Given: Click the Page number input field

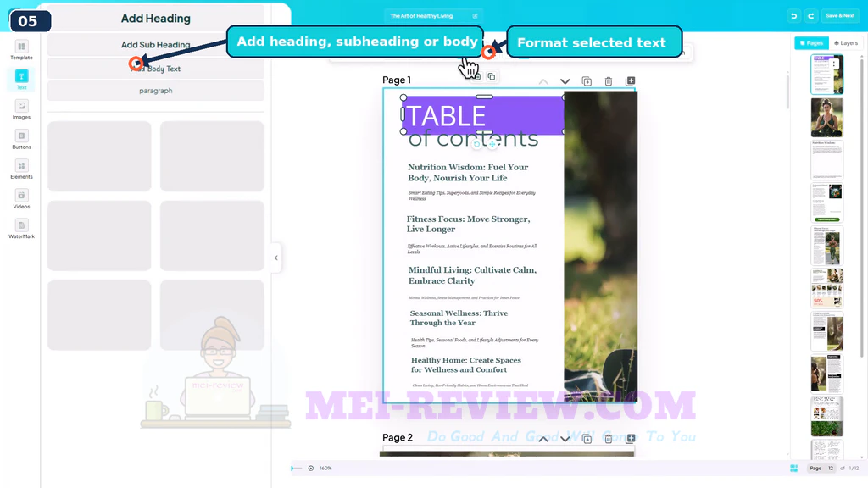Looking at the screenshot, I should click(x=831, y=468).
